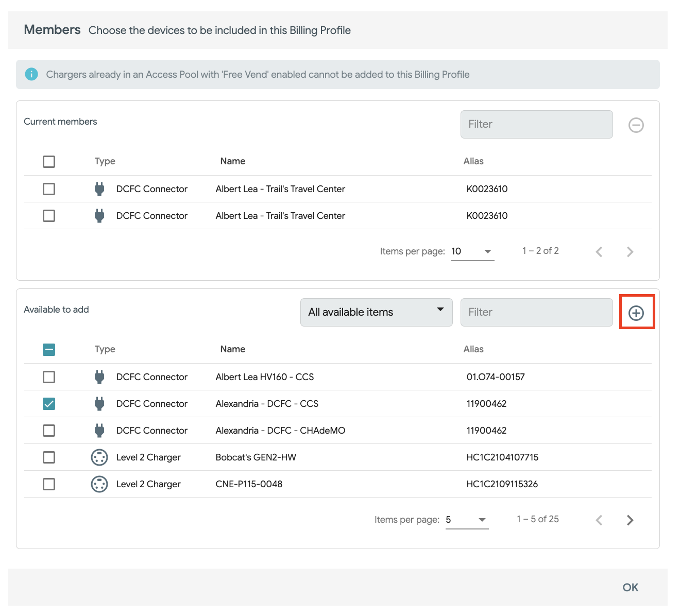Click the info icon in the banner

pos(31,74)
